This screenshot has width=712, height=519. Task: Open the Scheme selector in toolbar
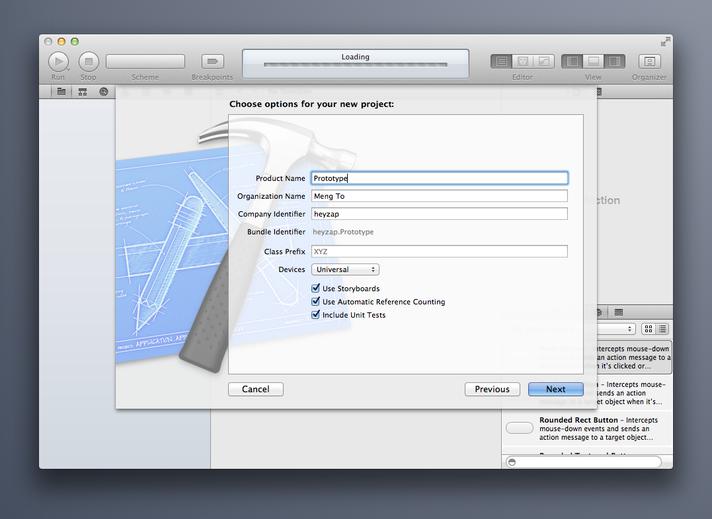[145, 61]
